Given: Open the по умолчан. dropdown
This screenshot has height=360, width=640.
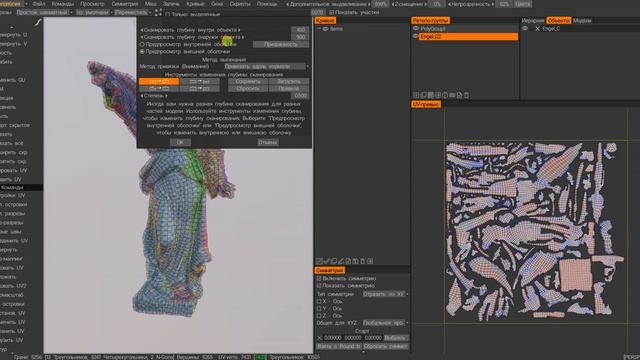Looking at the screenshot, I should (x=94, y=13).
